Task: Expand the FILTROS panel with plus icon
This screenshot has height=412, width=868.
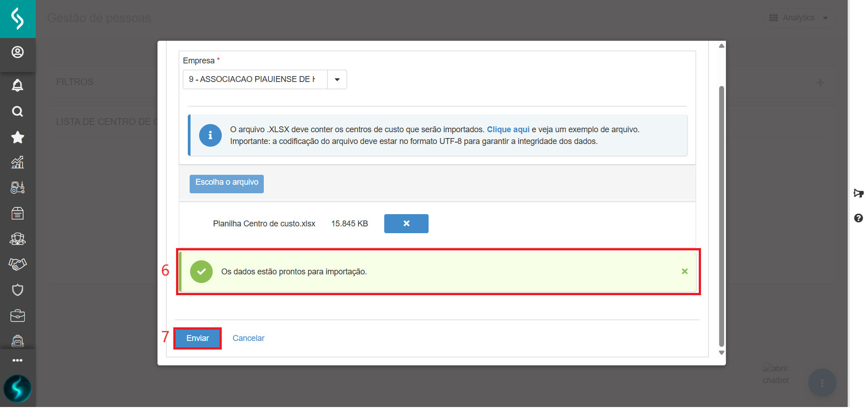Action: [x=820, y=82]
